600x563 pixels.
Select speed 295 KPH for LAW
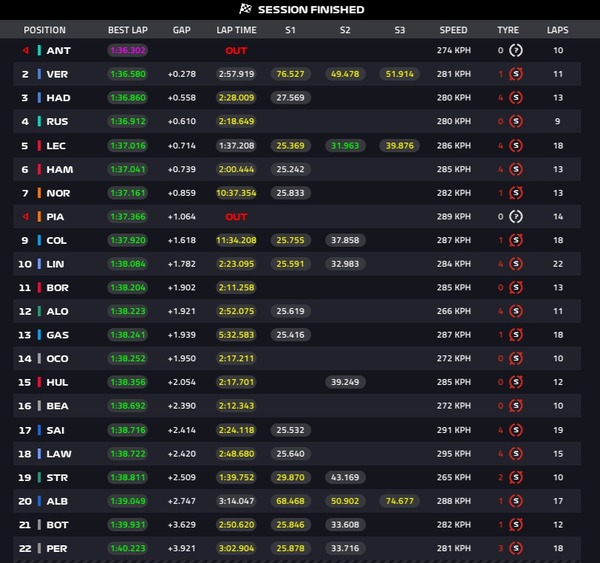[x=454, y=454]
